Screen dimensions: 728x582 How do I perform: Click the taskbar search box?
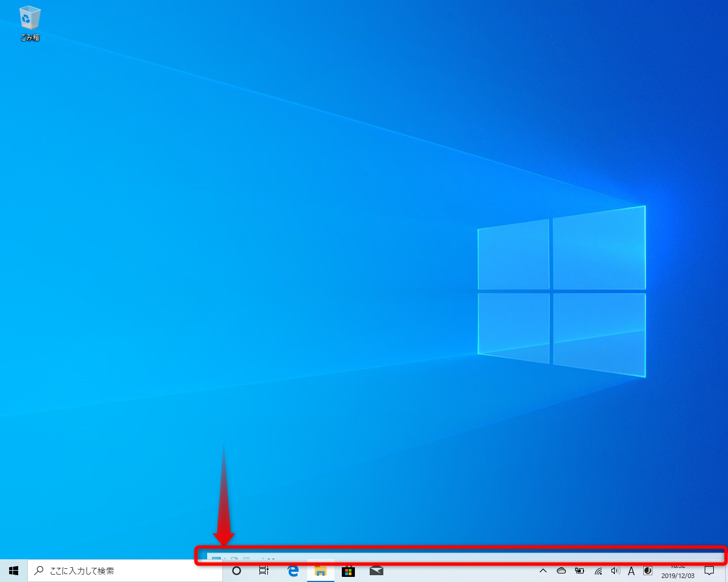point(125,571)
